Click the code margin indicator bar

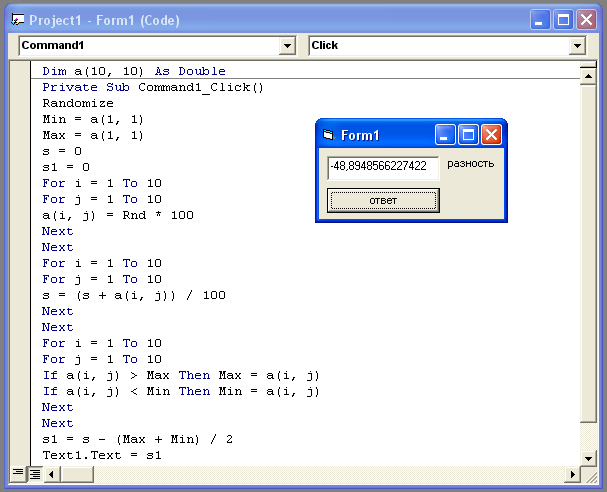coord(20,263)
